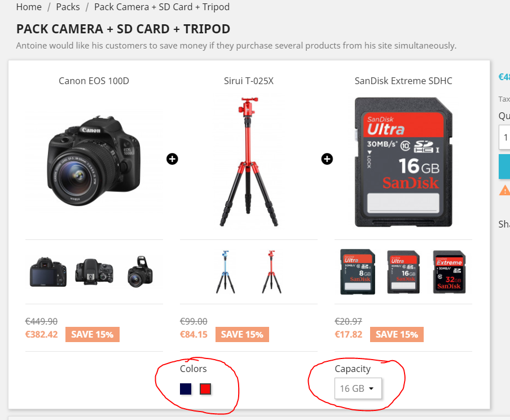Pick the dark blue color swatch
Screen dimensions: 510x420
(x=186, y=389)
